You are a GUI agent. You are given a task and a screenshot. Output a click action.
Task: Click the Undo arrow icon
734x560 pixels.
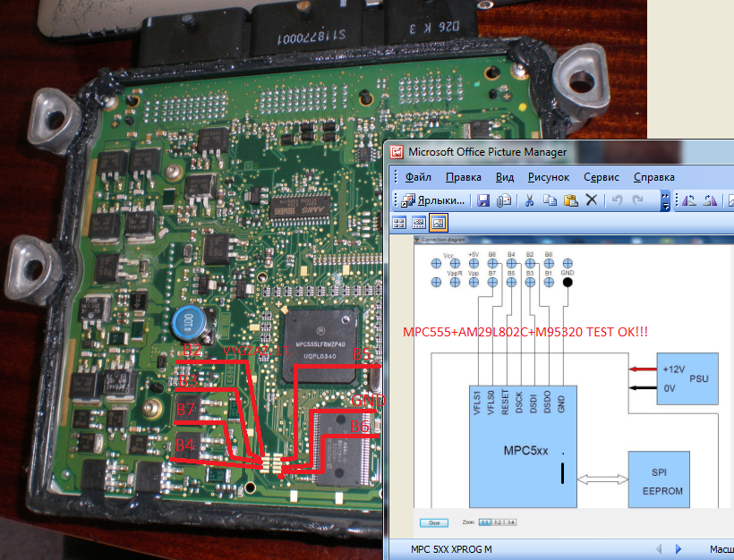coord(617,200)
